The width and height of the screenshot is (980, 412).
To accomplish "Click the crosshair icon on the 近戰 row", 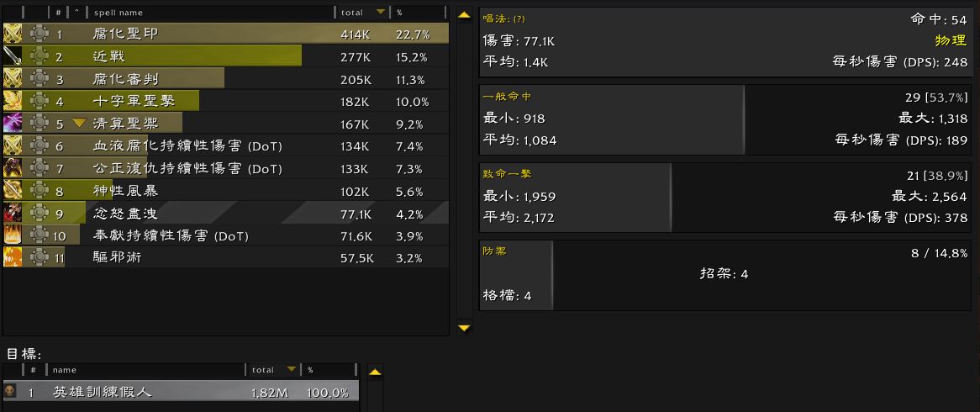I will coord(38,56).
